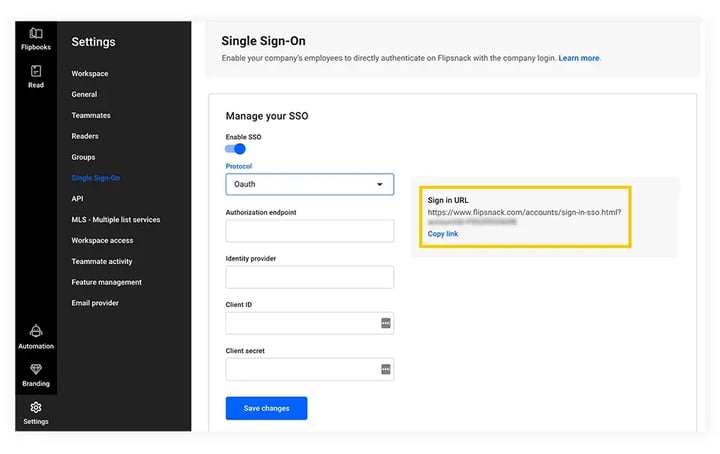Click the Learn more link
The width and height of the screenshot is (720, 454).
tap(579, 58)
